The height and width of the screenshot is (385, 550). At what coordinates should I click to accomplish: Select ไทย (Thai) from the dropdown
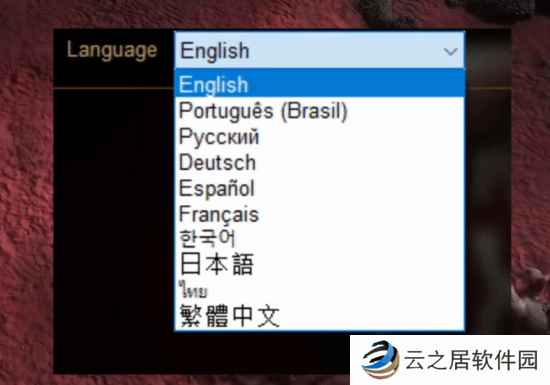click(320, 290)
